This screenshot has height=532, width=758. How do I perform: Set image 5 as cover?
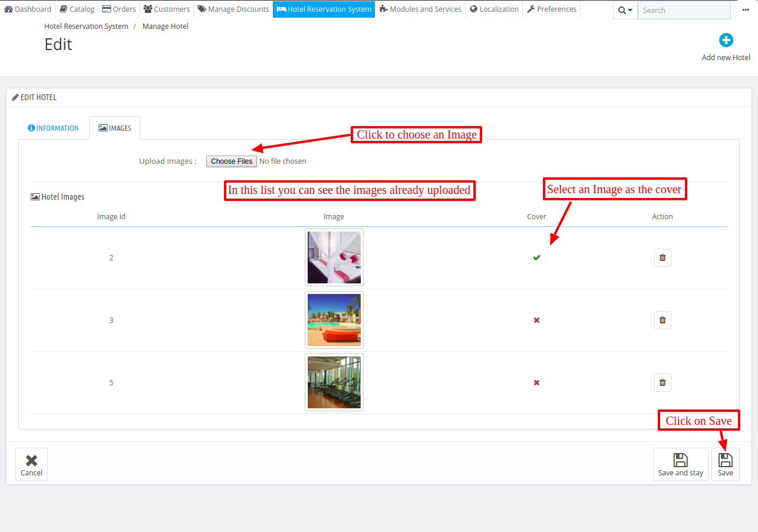tap(536, 382)
